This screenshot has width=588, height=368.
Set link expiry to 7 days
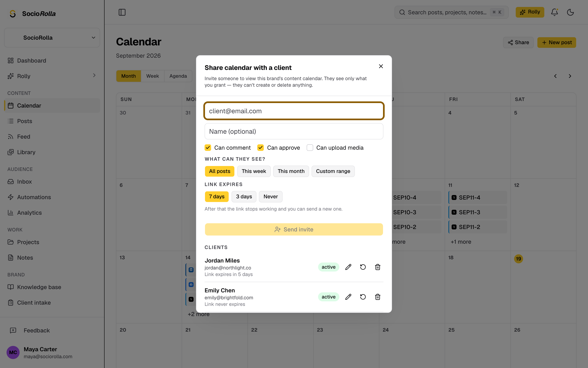click(x=216, y=197)
